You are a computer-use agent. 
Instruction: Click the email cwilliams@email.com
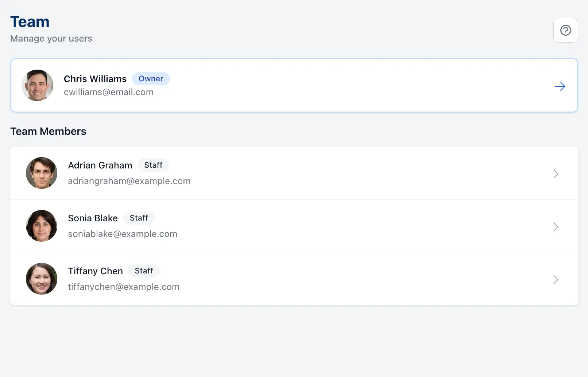[109, 92]
